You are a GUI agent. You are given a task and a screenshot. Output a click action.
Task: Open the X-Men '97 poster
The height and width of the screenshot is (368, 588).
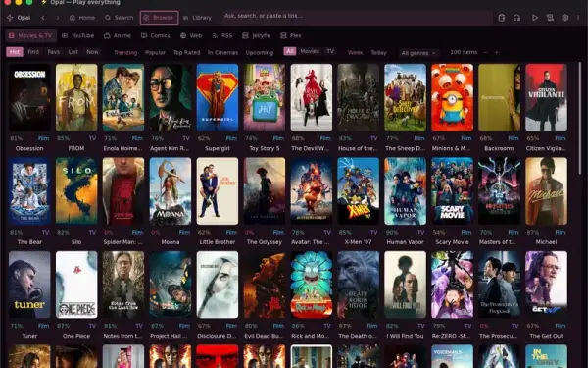tap(358, 190)
